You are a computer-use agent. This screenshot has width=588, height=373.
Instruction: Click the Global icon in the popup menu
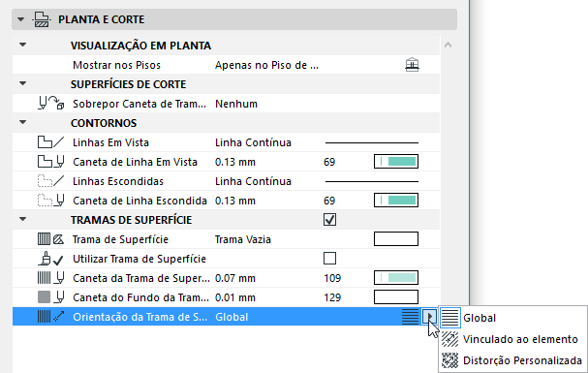coord(450,318)
